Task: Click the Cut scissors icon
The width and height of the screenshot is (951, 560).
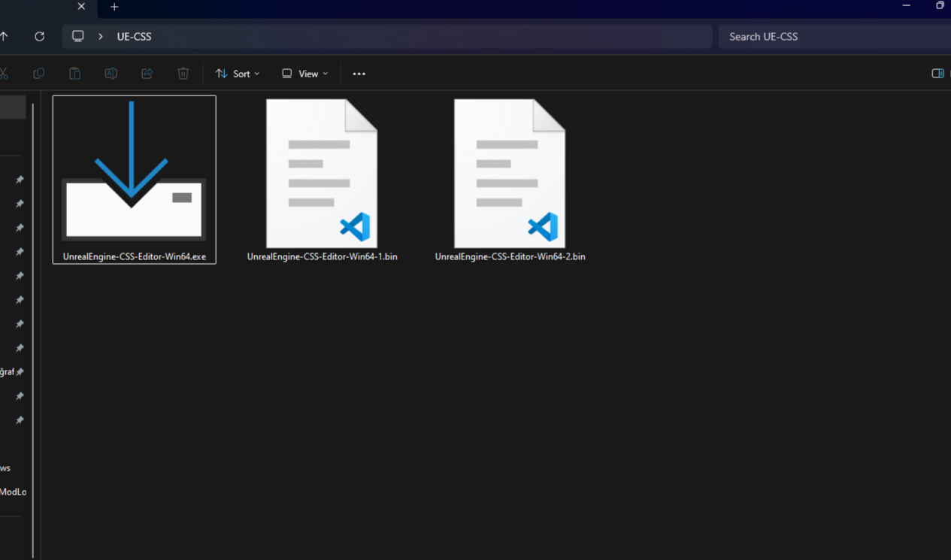Action: 4,74
